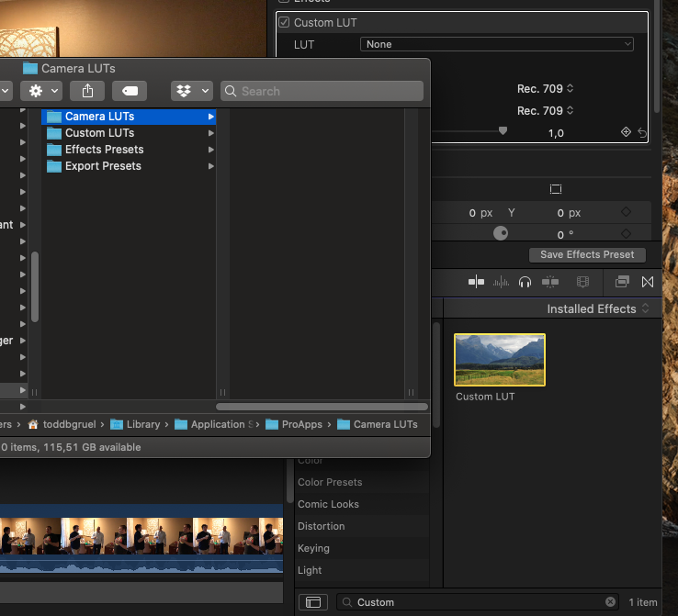Click the Custom LUT thumbnail label
Screen dimensions: 678x616
point(485,397)
